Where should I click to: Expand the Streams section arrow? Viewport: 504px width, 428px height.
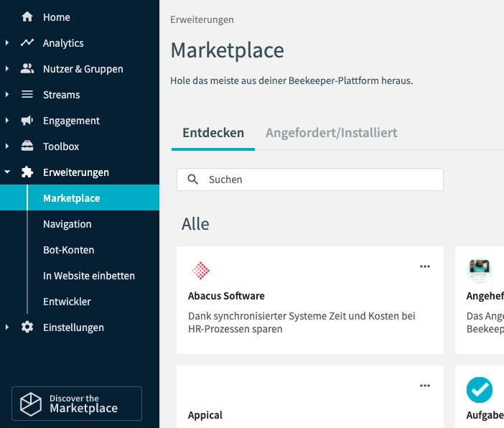(x=7, y=95)
